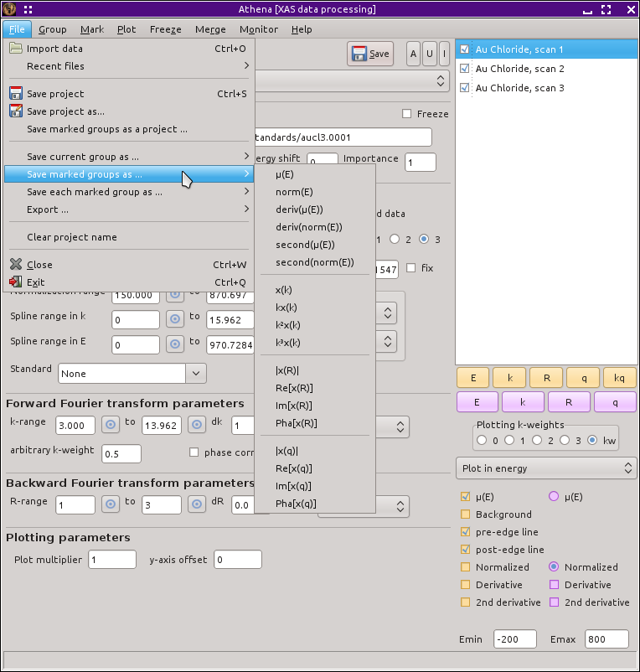Screen dimensions: 640x672
Task: Click pluck button after Spline range in E lower value
Action: click(175, 344)
